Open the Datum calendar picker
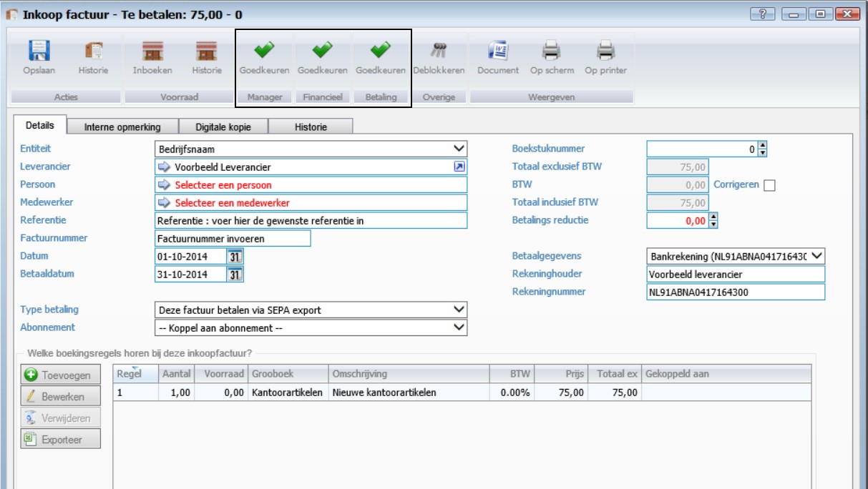The width and height of the screenshot is (868, 489). pyautogui.click(x=235, y=256)
